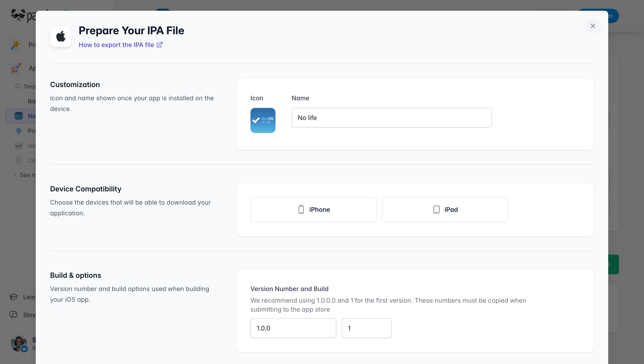Image resolution: width=644 pixels, height=364 pixels.
Task: Click the user profile avatar in sidebar
Action: (x=19, y=343)
